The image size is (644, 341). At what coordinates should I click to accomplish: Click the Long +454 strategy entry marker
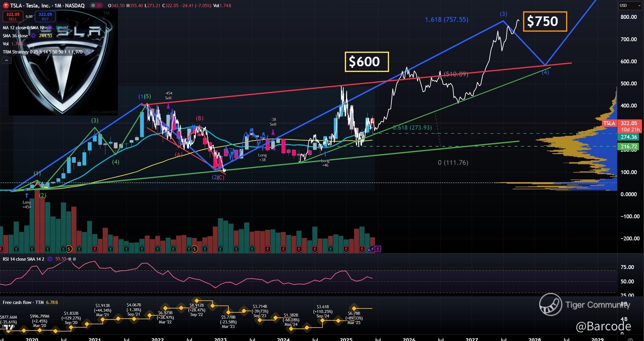click(27, 202)
